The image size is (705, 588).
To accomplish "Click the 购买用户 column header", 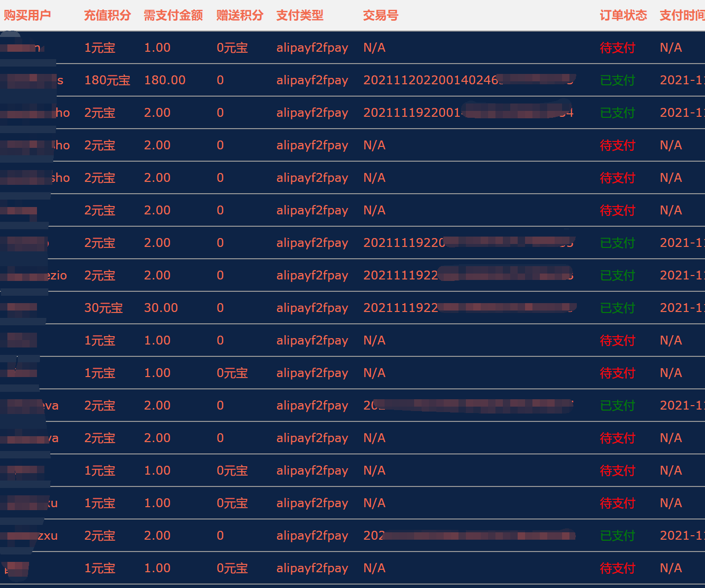I will click(28, 15).
